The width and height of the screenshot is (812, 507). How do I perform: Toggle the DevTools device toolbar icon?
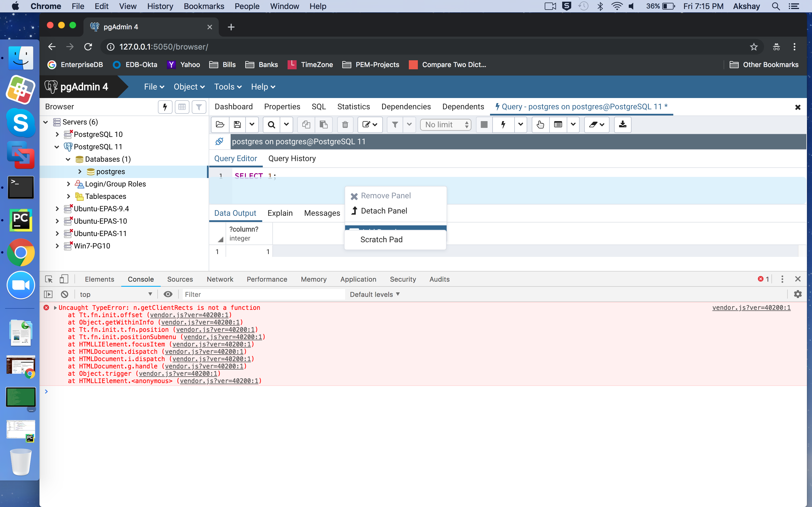[x=64, y=279]
